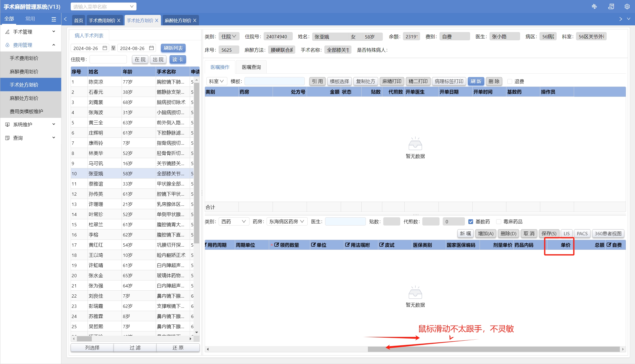
Task: Switch to the 医嘱查询 tab
Action: 251,67
